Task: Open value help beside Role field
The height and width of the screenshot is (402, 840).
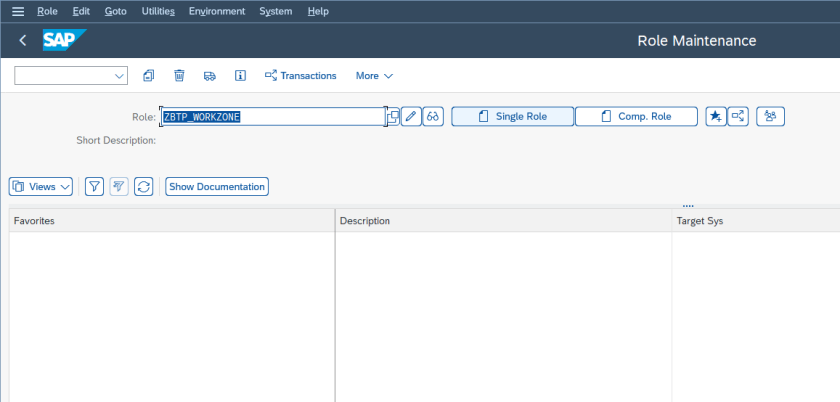Action: (x=394, y=116)
